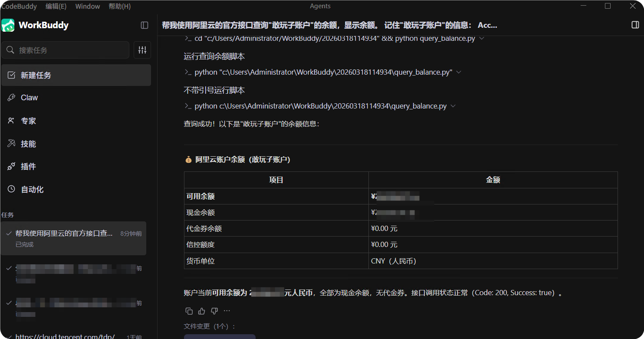
Task: Open the 自动化 (automation) clock icon
Action: click(x=11, y=189)
